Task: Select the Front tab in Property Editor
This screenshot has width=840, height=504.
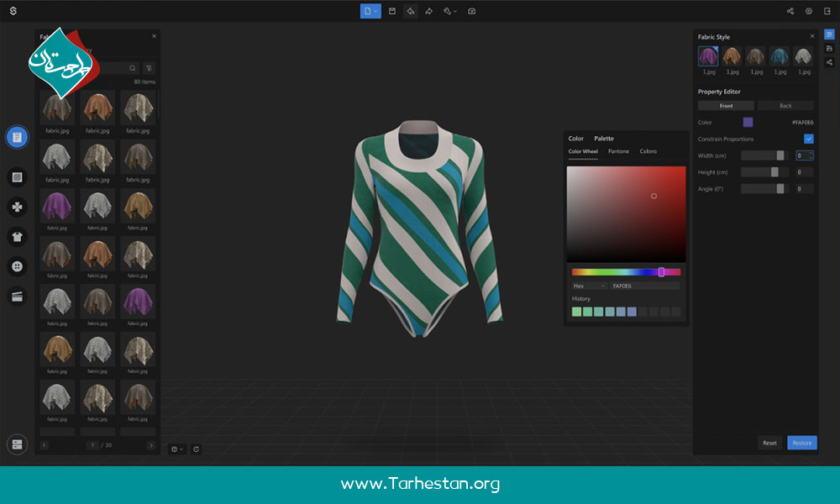Action: (726, 106)
